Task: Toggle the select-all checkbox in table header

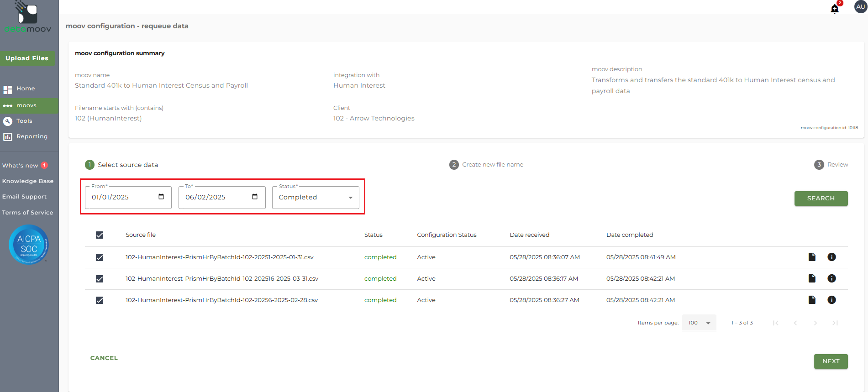Action: tap(100, 235)
